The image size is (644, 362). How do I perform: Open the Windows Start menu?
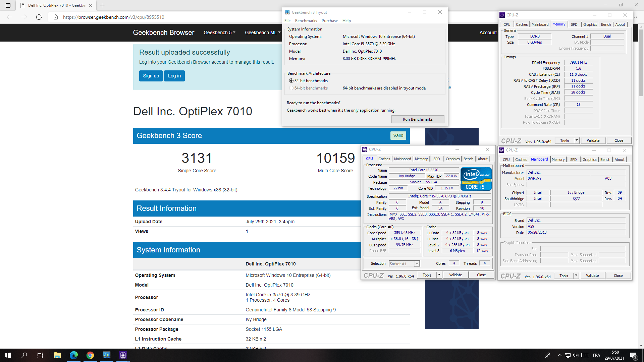(8, 355)
